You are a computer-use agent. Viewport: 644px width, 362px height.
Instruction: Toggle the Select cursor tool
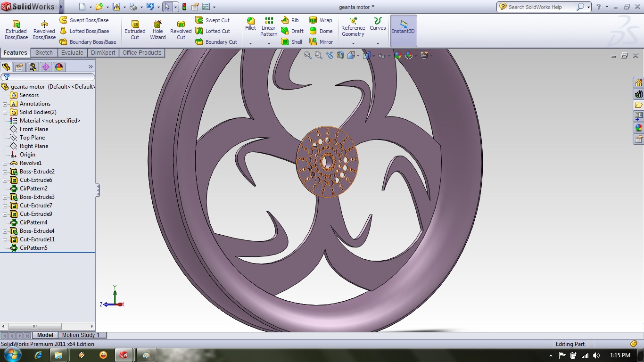coord(167,7)
